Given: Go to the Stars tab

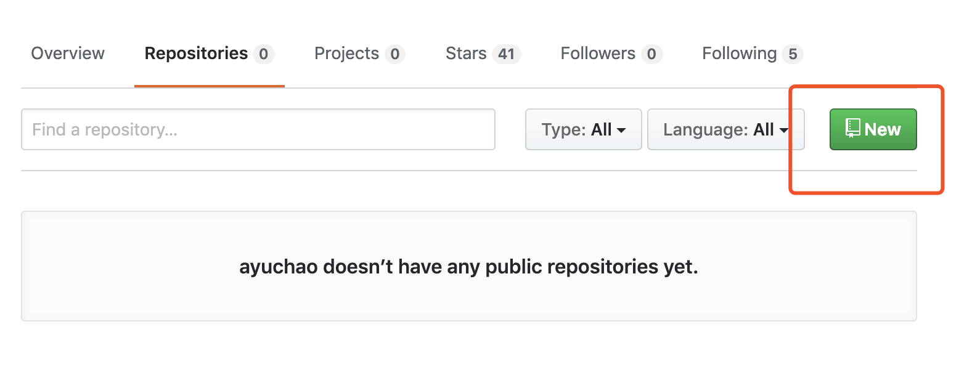Looking at the screenshot, I should pos(466,54).
